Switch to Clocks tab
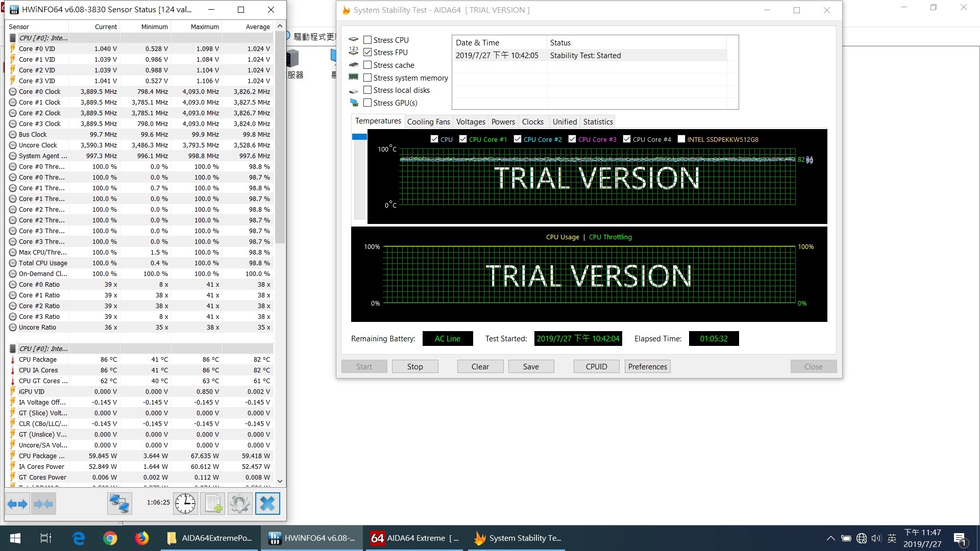980x551 pixels. point(533,122)
